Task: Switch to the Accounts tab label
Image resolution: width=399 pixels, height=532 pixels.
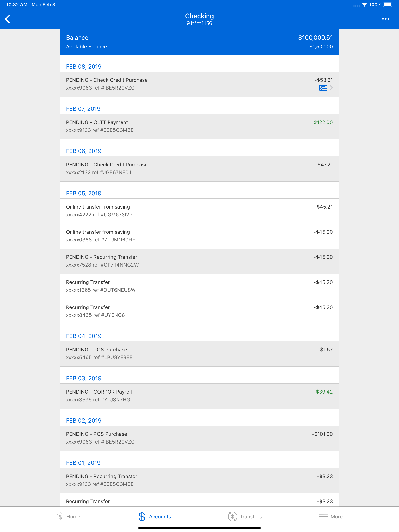Action: tap(160, 516)
